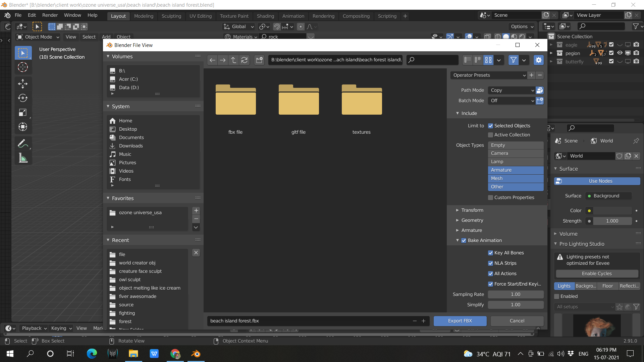Select the Move tool in viewport toolbar

[x=23, y=84]
